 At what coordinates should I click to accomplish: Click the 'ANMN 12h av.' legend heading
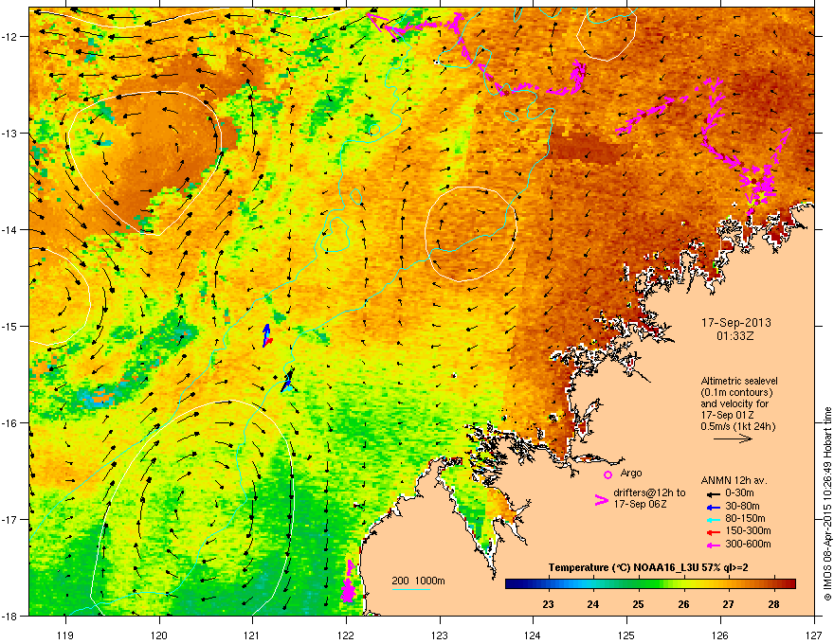pyautogui.click(x=734, y=480)
